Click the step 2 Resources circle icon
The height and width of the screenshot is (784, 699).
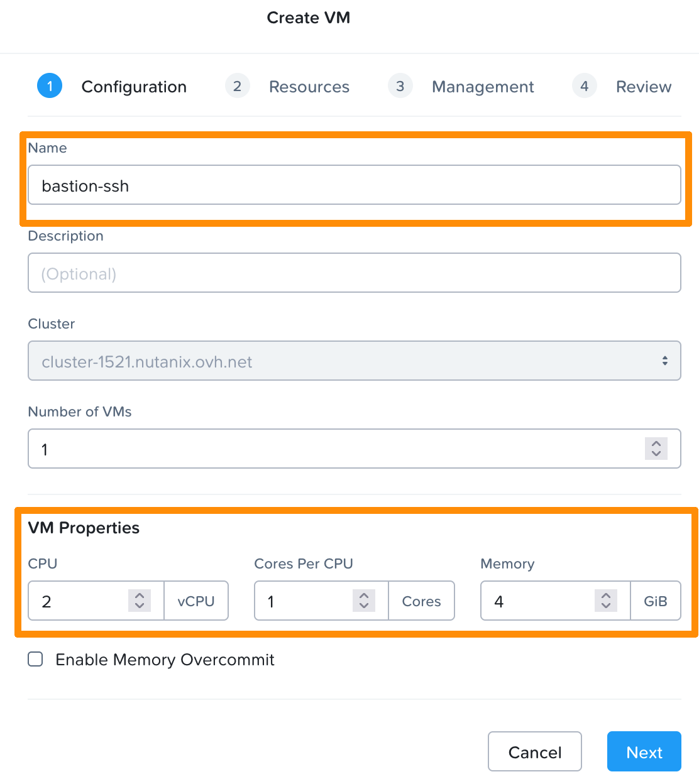click(237, 86)
